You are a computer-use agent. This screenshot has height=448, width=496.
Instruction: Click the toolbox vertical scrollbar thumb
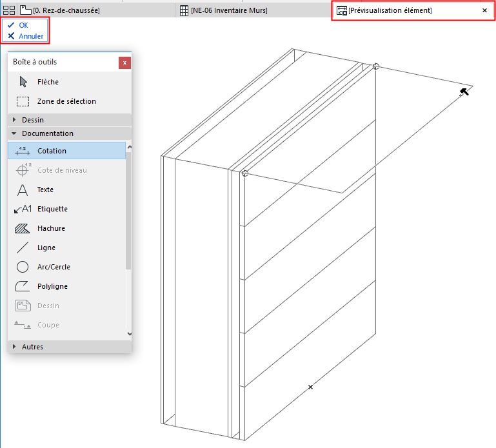pos(128,210)
